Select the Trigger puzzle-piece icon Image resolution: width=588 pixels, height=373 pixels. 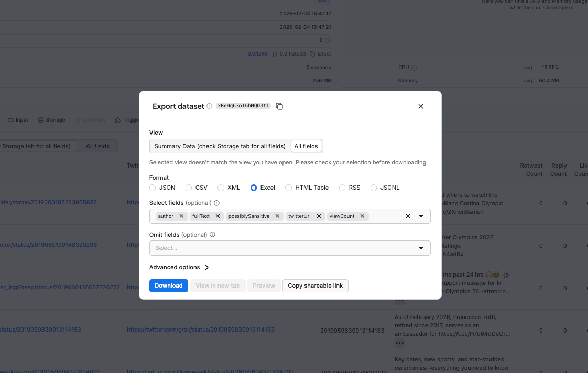[x=119, y=119]
